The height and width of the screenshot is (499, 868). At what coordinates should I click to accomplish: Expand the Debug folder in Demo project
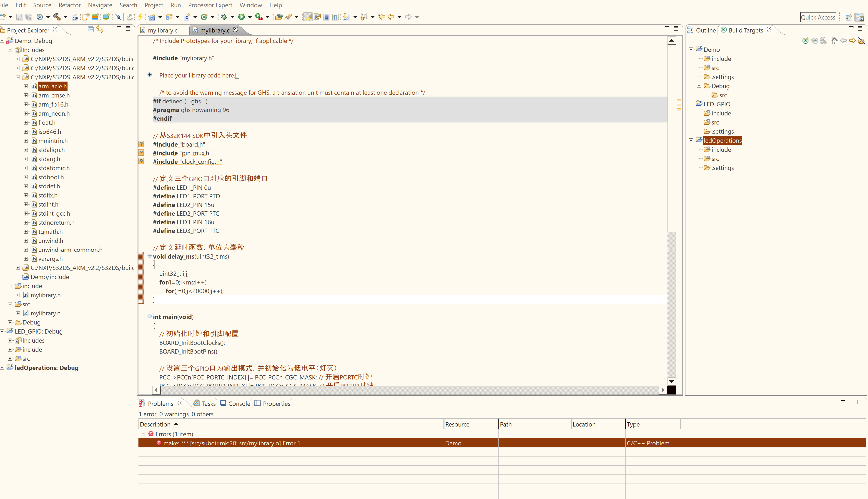click(x=10, y=322)
